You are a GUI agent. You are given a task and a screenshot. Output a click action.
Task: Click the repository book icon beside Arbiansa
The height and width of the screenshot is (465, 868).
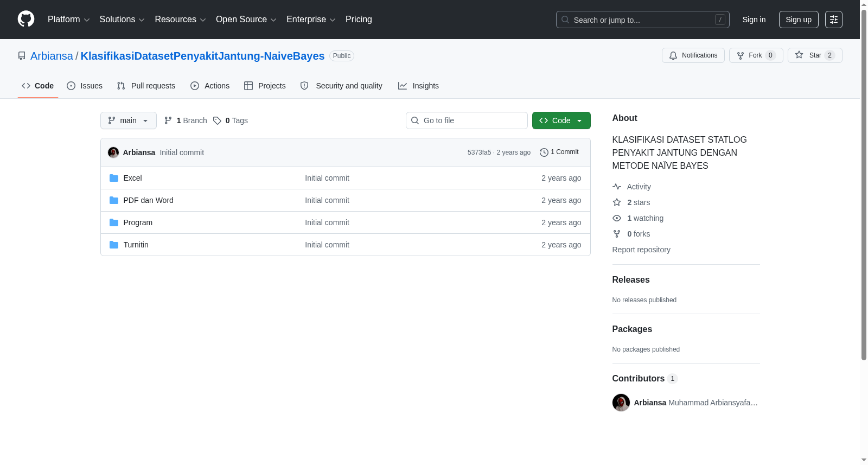(x=22, y=56)
